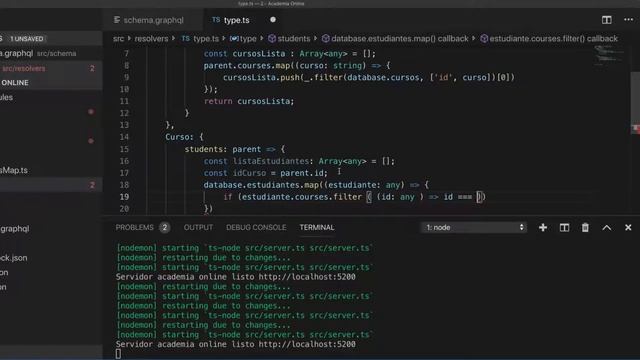Open the sMap.ts file in the explorer

[x=14, y=170]
